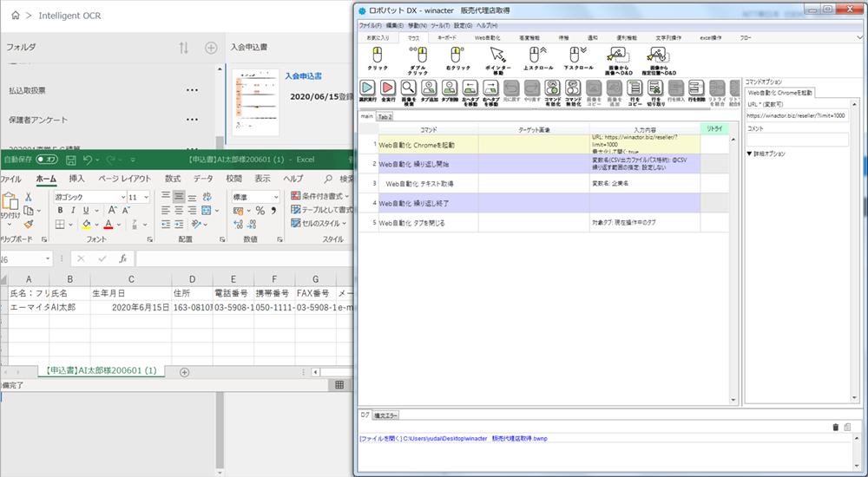Open 条件付き書式 dropdown in Excel

click(320, 196)
